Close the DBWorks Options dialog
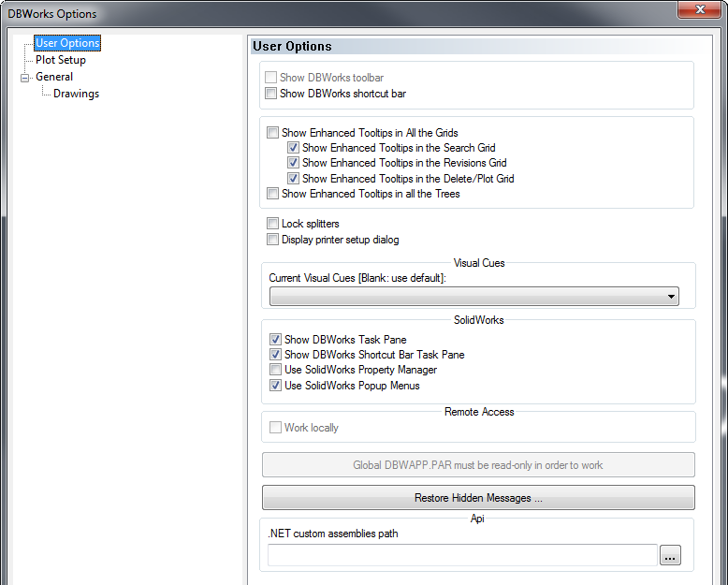This screenshot has height=585, width=728. point(700,9)
